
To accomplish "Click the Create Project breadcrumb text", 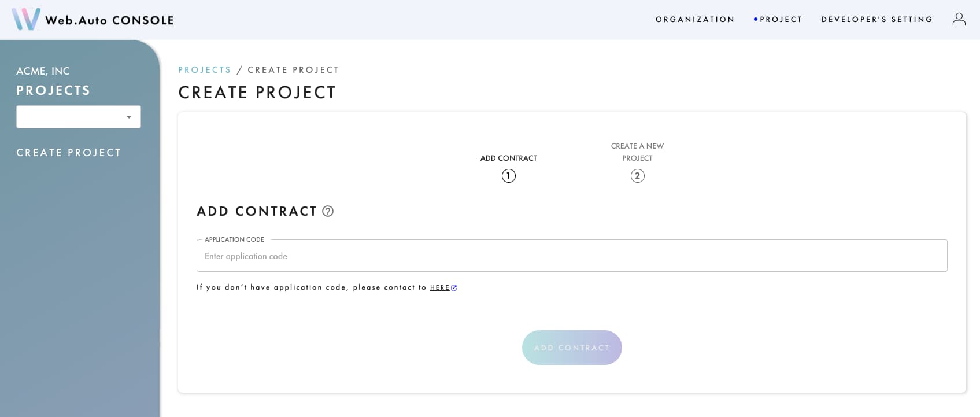I will pyautogui.click(x=293, y=70).
